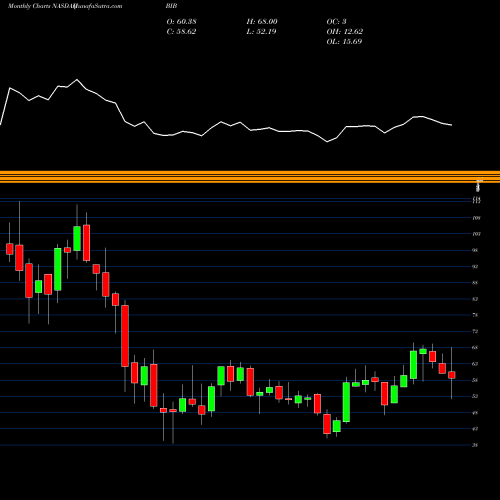
Task: Click the 88 price axis label
Action: (x=475, y=283)
